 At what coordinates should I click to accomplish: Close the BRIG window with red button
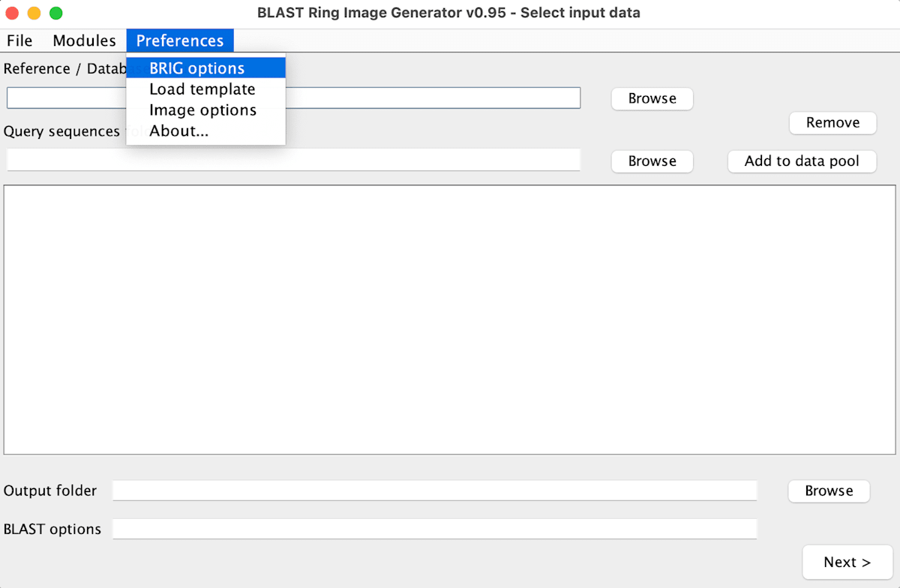tap(12, 13)
